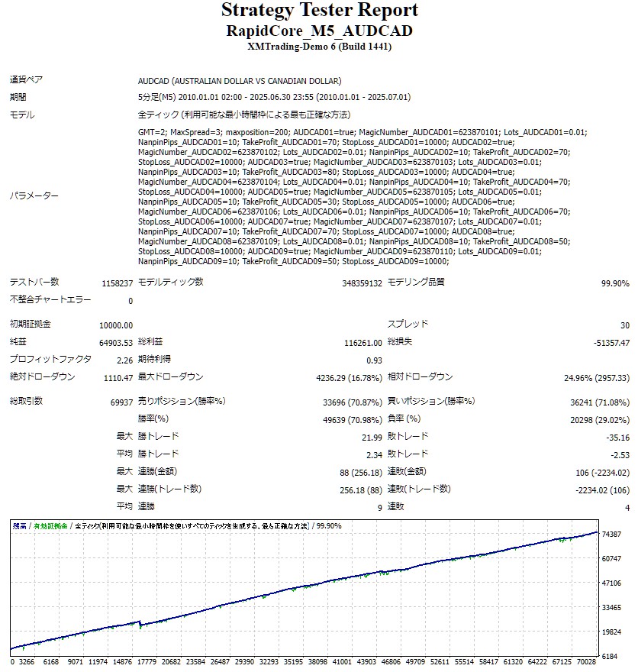The image size is (638, 672).
Task: Click the average profit trade value 2.34
Action: coord(374,455)
